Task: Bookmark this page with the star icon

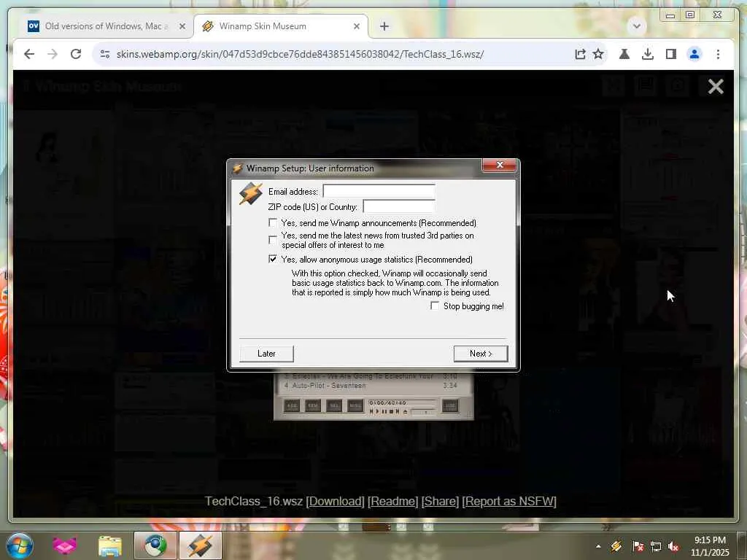Action: 598,54
